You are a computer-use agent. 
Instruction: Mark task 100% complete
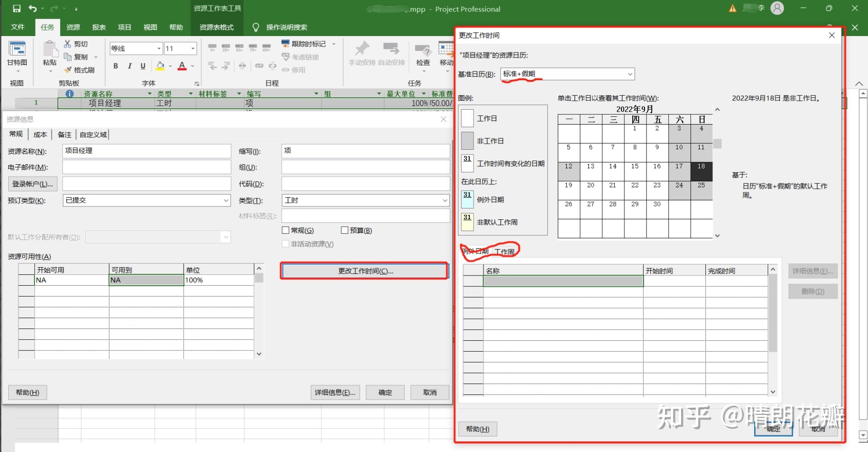click(x=266, y=48)
